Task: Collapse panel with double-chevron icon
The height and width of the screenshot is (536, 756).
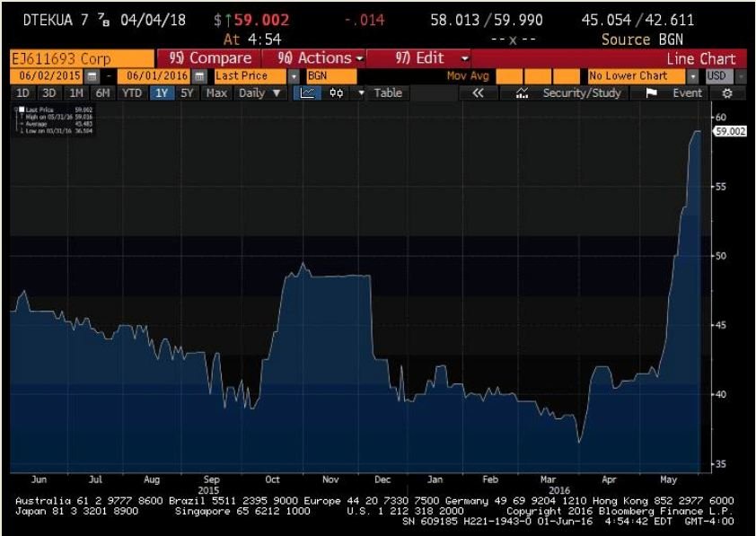Action: click(479, 93)
